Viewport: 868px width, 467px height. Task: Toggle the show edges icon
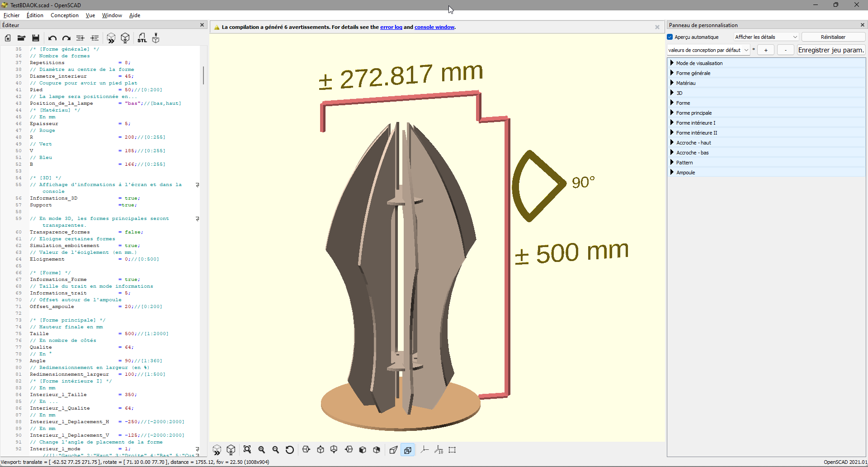(452, 450)
